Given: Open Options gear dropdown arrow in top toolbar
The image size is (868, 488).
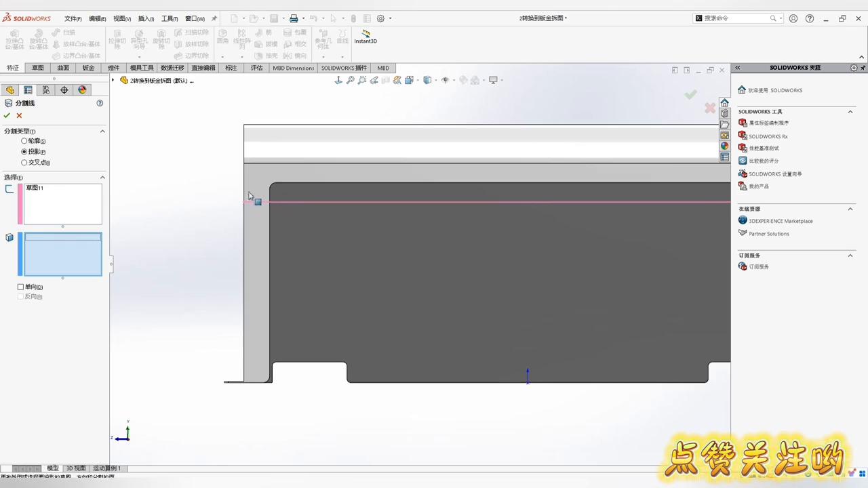Looking at the screenshot, I should coord(390,18).
